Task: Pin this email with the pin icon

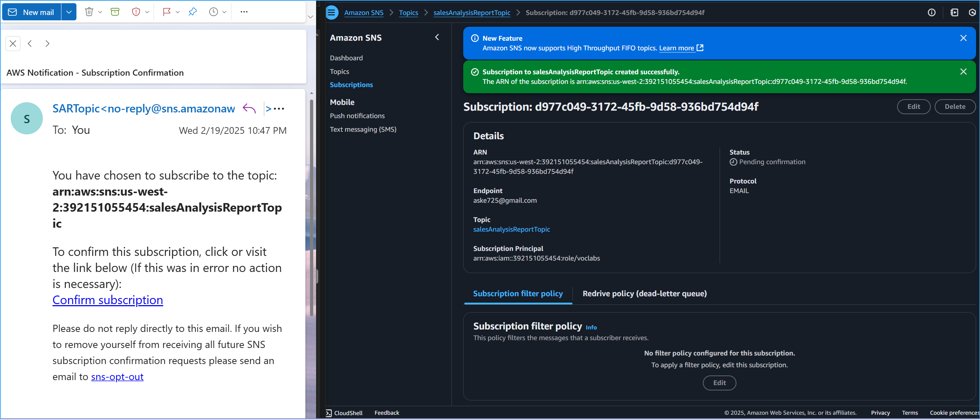Action: tap(192, 12)
